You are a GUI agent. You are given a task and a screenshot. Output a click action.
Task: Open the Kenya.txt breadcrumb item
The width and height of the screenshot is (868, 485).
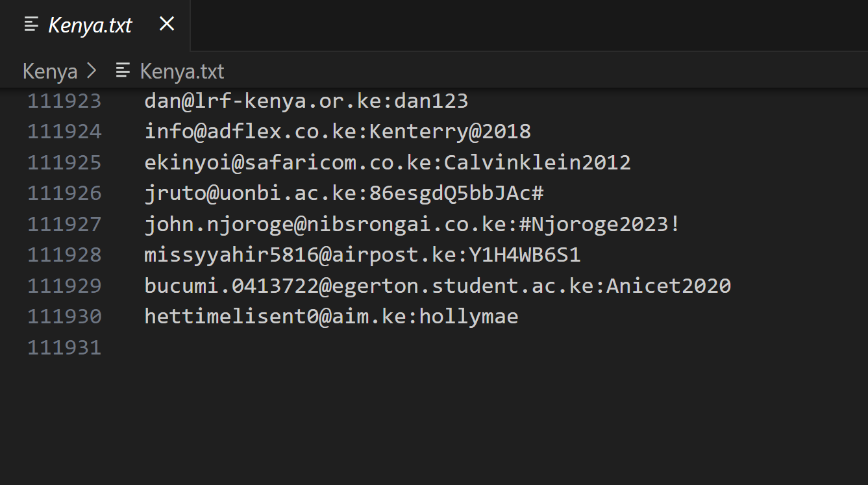tap(182, 71)
